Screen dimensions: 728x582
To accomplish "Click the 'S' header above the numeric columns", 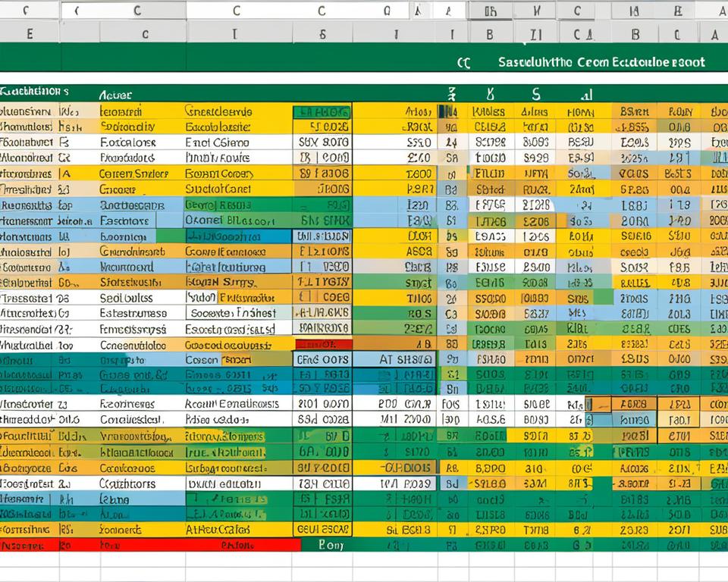I will click(x=536, y=95).
